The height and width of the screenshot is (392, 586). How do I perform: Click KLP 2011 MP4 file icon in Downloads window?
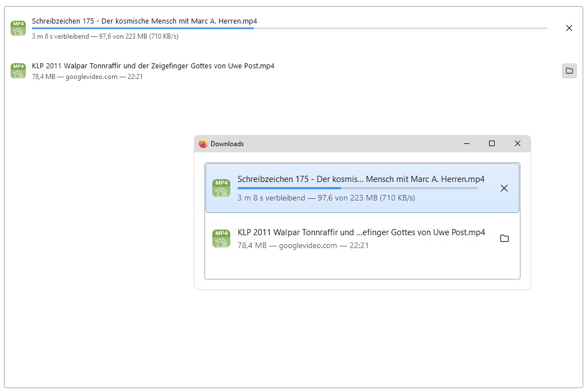click(x=221, y=239)
